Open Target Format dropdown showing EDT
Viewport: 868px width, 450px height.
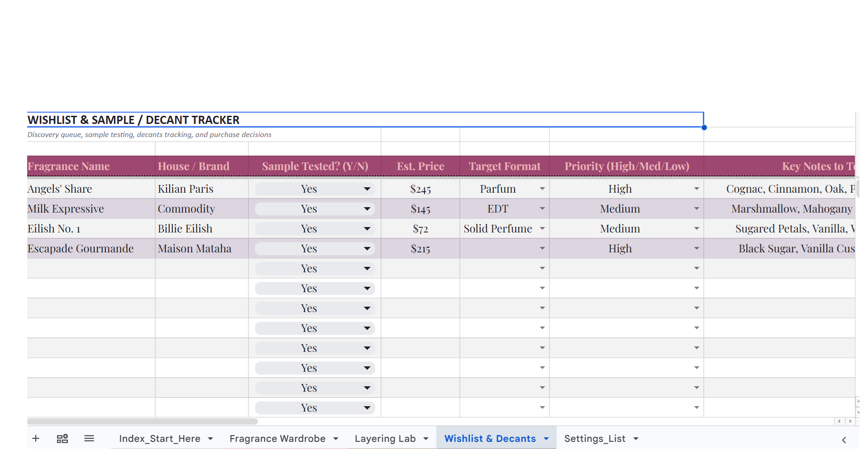click(542, 208)
